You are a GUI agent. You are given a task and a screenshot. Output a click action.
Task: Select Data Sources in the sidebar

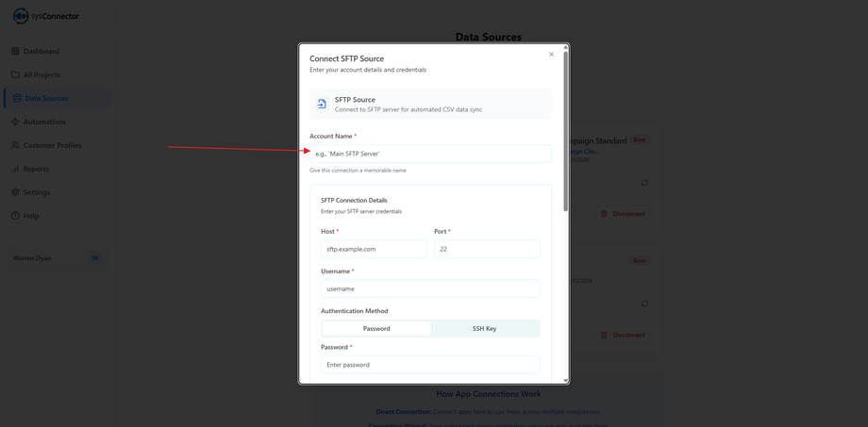pos(46,98)
